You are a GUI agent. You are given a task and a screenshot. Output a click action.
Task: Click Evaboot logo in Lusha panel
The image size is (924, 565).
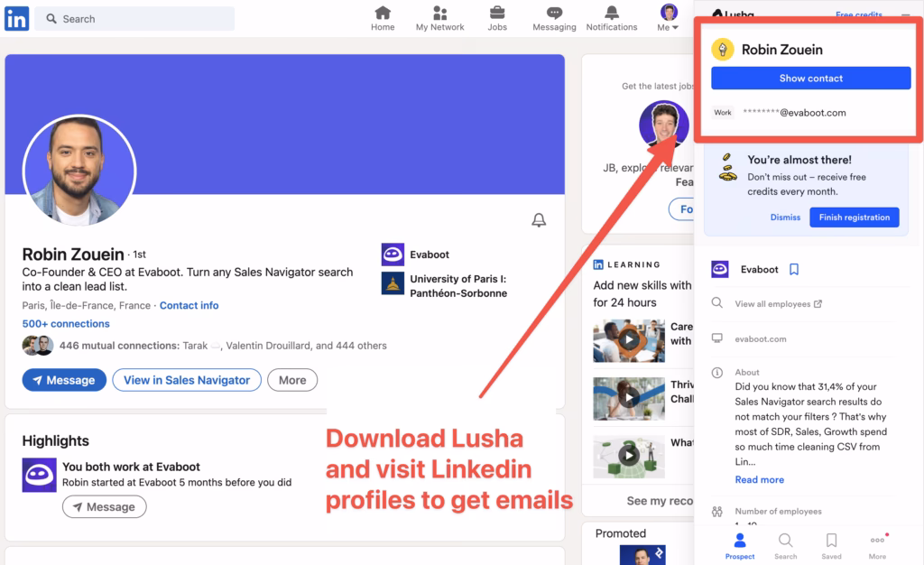pyautogui.click(x=720, y=269)
